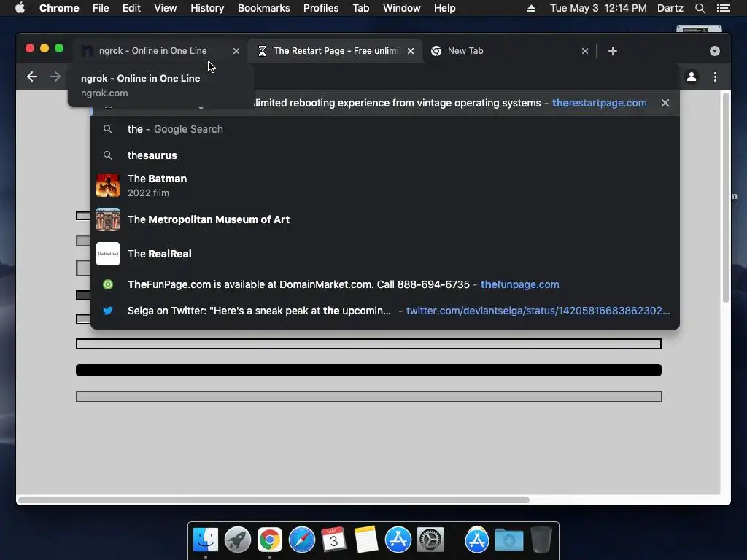Click the magnifier icon beside 'the - Google Search'
Viewport: 747px width, 560px height.
(x=108, y=129)
